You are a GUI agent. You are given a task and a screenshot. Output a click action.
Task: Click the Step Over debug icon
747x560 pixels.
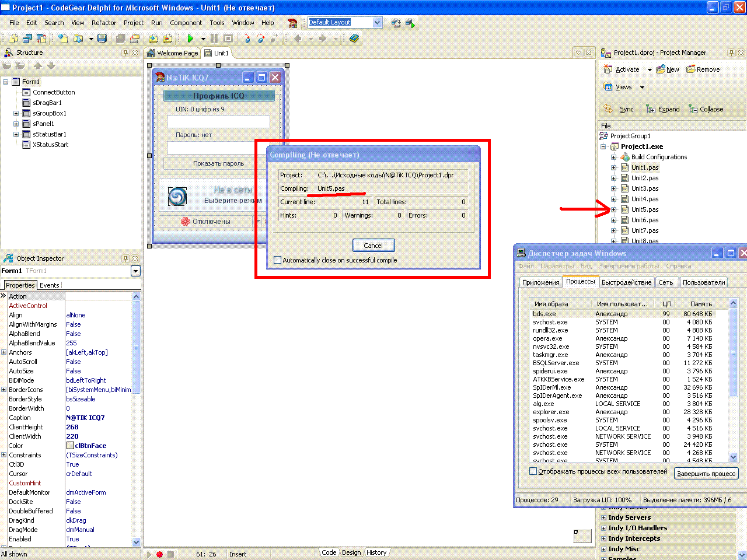pos(260,38)
